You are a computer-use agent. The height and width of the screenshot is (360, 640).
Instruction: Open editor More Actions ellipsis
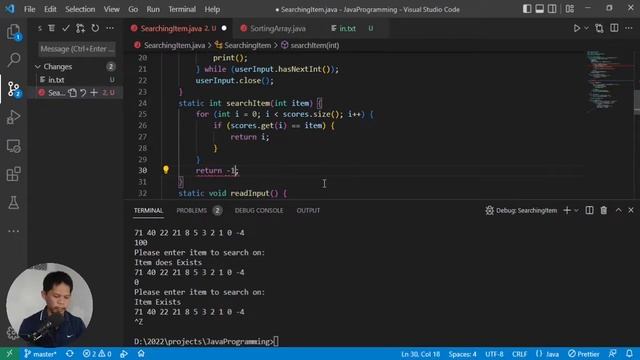[x=629, y=28]
